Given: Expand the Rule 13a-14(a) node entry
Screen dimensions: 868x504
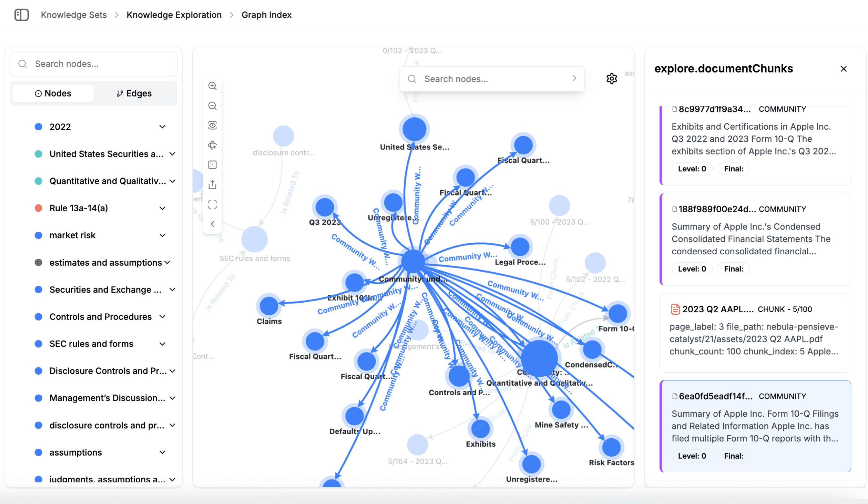Looking at the screenshot, I should coord(162,208).
